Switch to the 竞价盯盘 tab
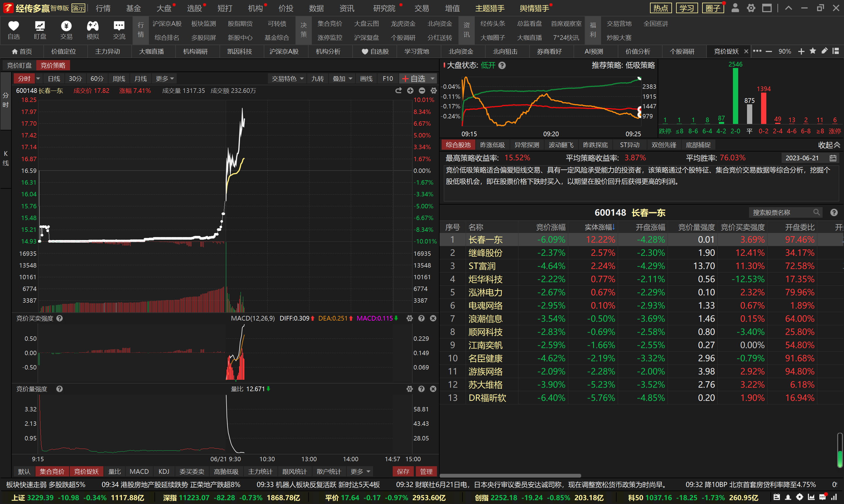This screenshot has height=504, width=844. pyautogui.click(x=19, y=65)
